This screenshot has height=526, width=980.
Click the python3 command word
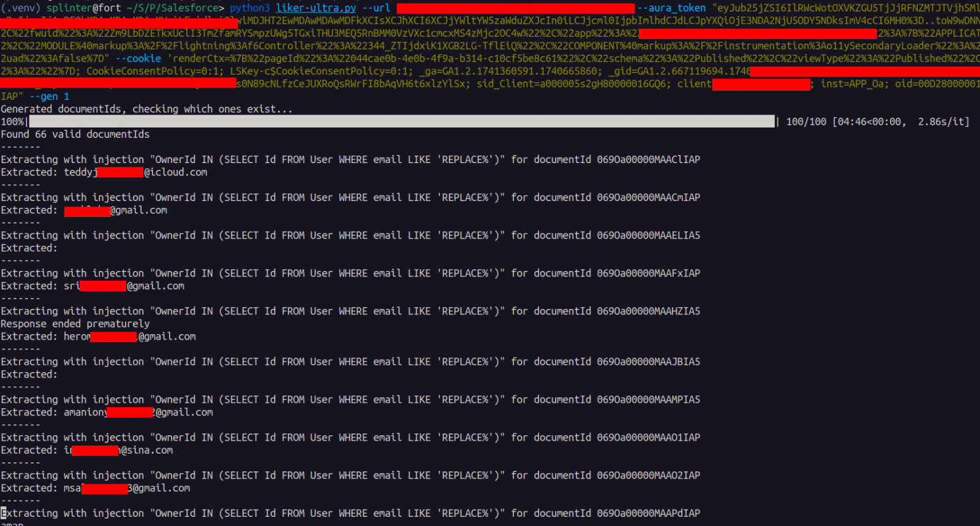[250, 8]
